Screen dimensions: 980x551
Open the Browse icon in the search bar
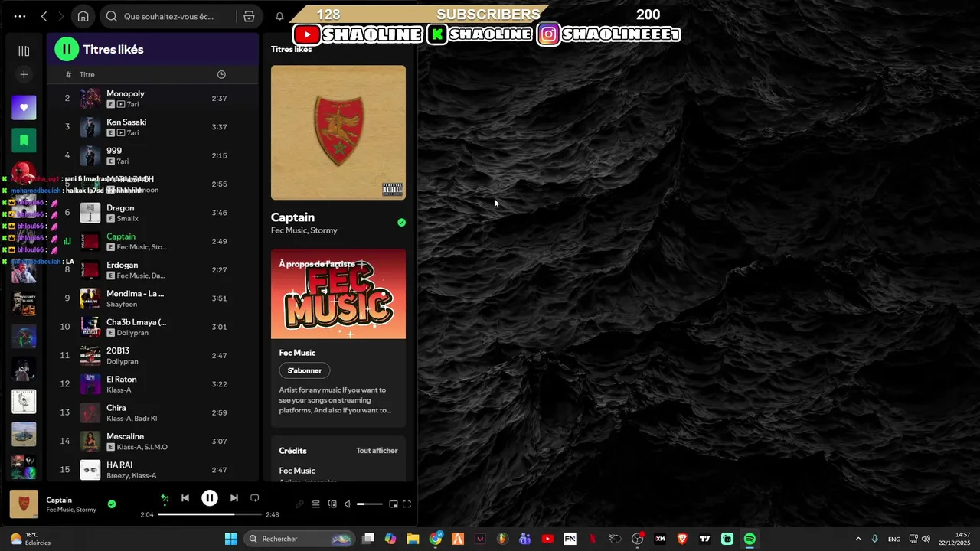(x=249, y=16)
